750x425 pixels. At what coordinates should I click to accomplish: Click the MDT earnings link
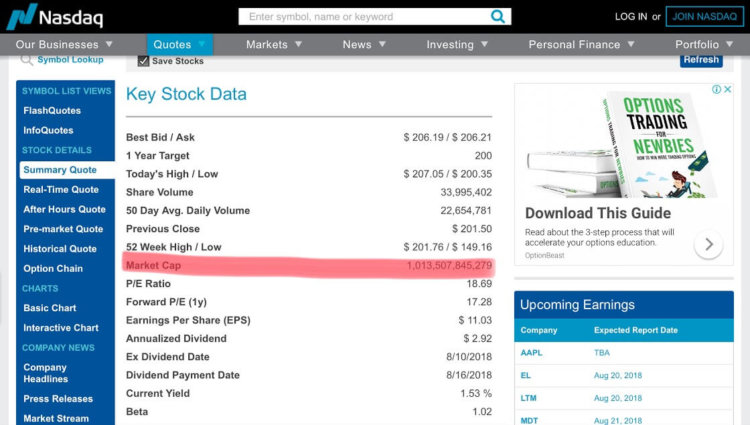coord(529,420)
